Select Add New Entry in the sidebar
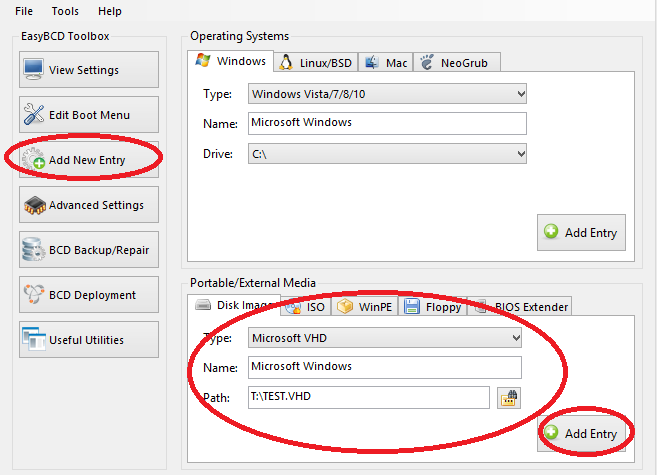Image resolution: width=657 pixels, height=475 pixels. pos(88,160)
